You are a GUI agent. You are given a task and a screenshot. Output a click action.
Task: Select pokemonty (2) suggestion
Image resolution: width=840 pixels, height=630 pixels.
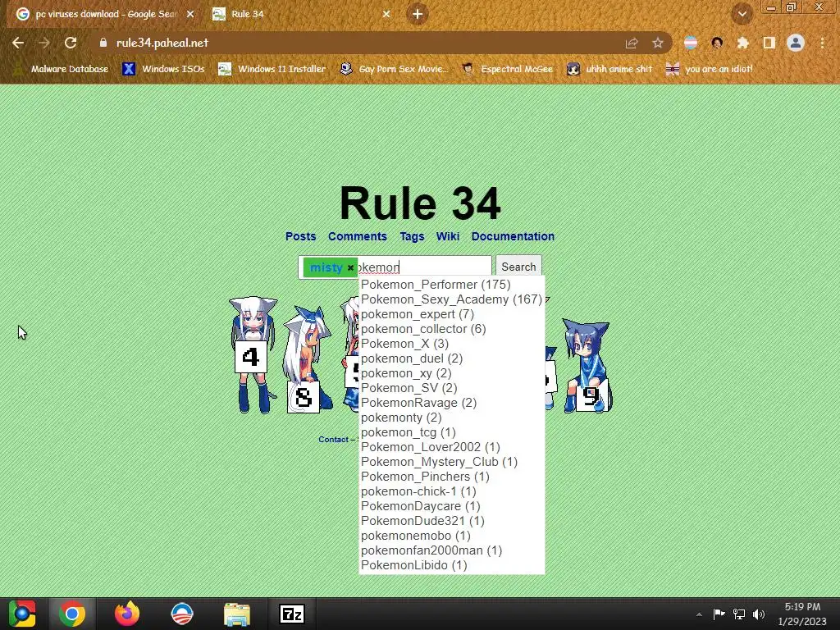pos(452,418)
